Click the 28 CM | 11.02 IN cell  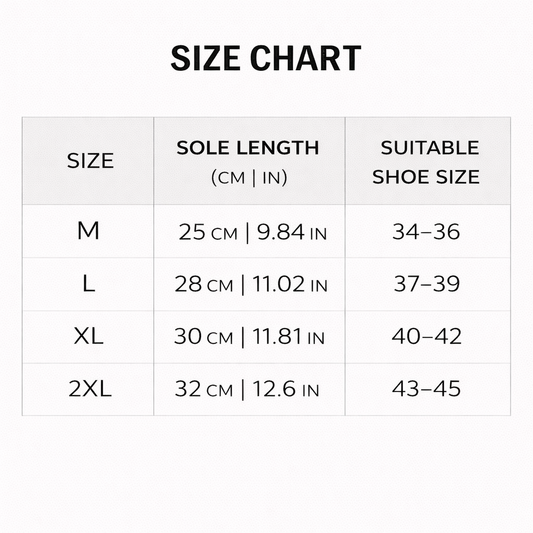pyautogui.click(x=251, y=284)
